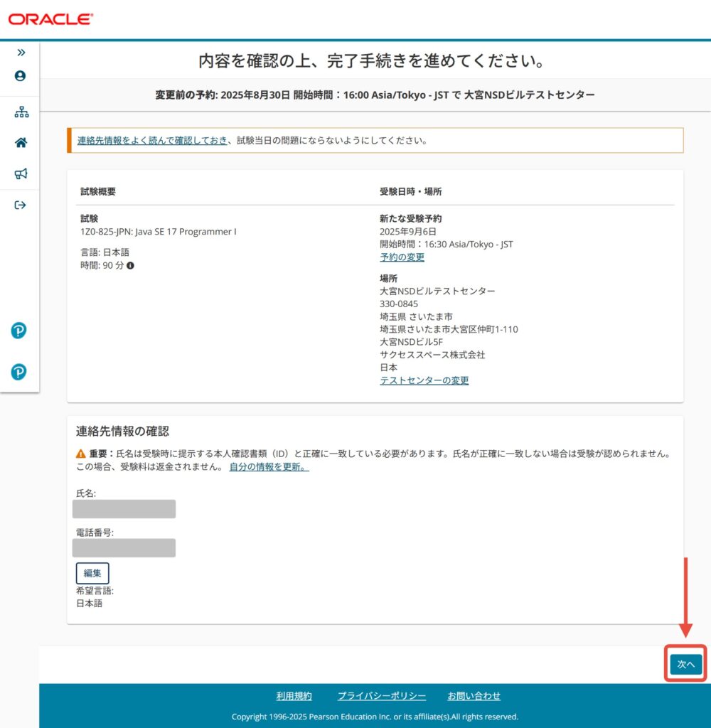This screenshot has width=711, height=728.
Task: Click the sitemap hierarchy icon in sidebar
Action: (21, 112)
